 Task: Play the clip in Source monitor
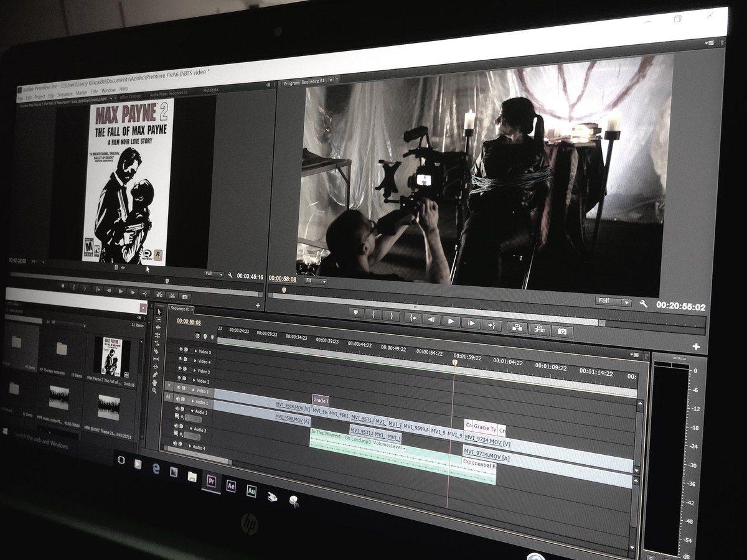(x=120, y=291)
